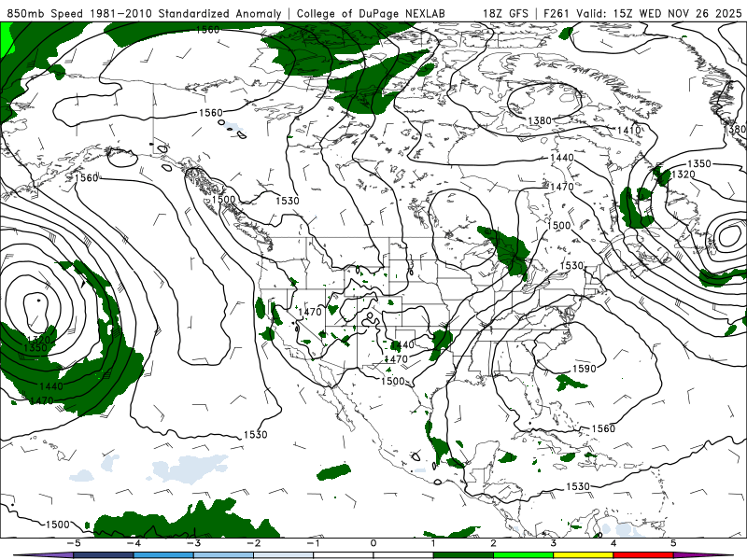Click the -1 color scale tick label
747x560 pixels.
pos(313,543)
